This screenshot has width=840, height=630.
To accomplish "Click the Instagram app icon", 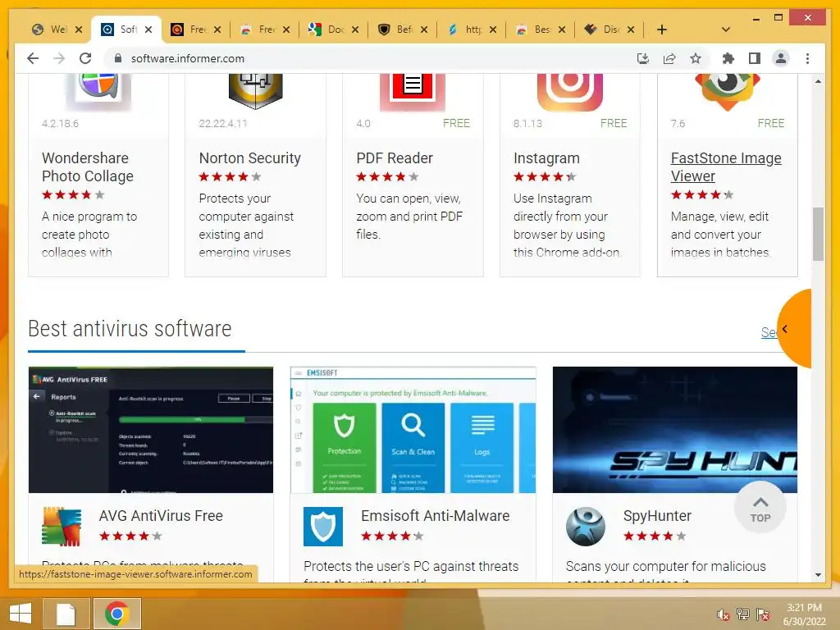I will tap(570, 91).
